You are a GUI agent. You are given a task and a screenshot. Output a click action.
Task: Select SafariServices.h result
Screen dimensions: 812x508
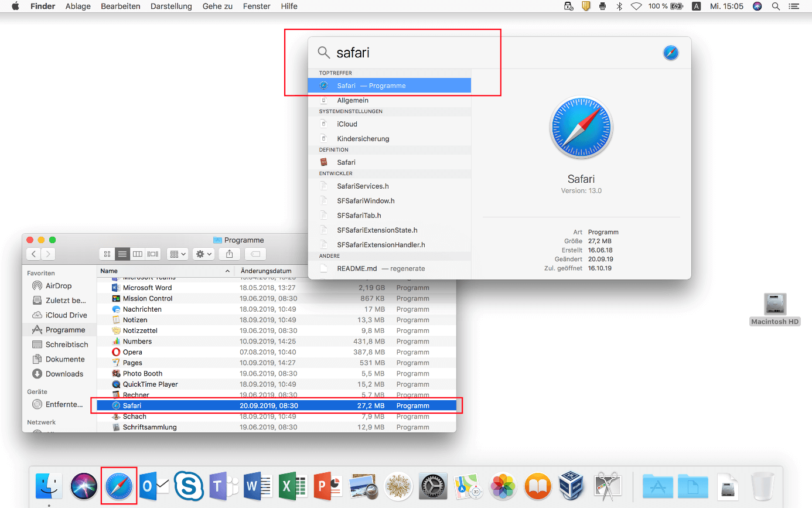390,186
